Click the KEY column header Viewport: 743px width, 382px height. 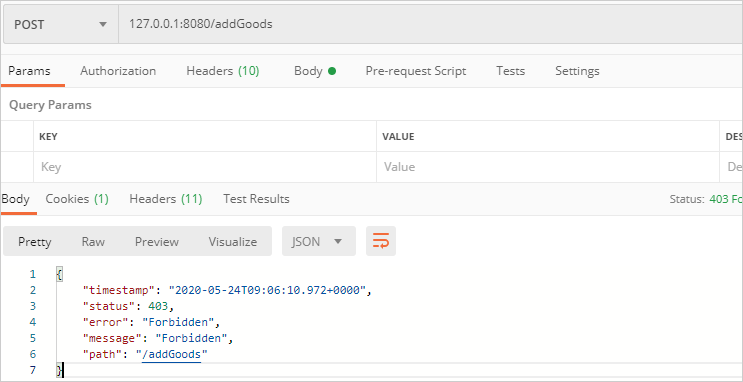click(48, 136)
